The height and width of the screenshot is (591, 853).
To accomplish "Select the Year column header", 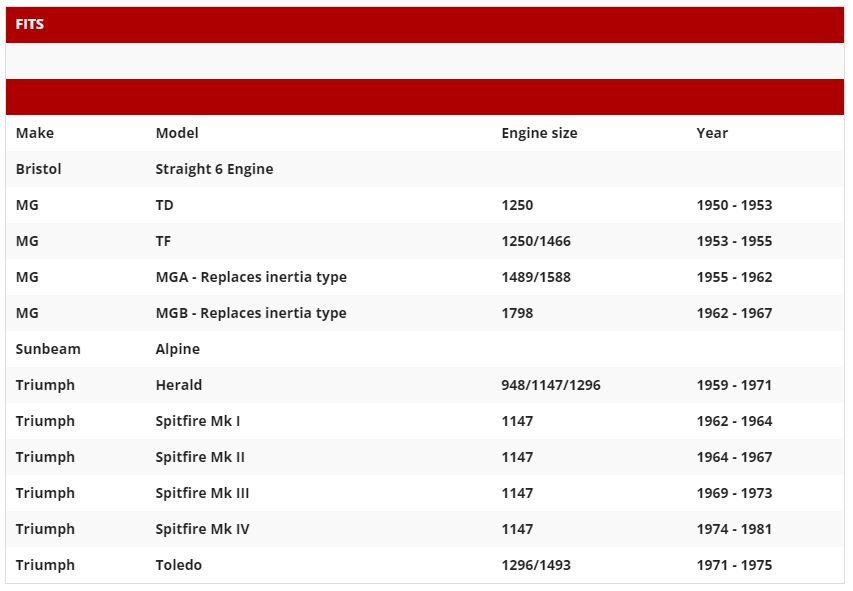I will (712, 133).
